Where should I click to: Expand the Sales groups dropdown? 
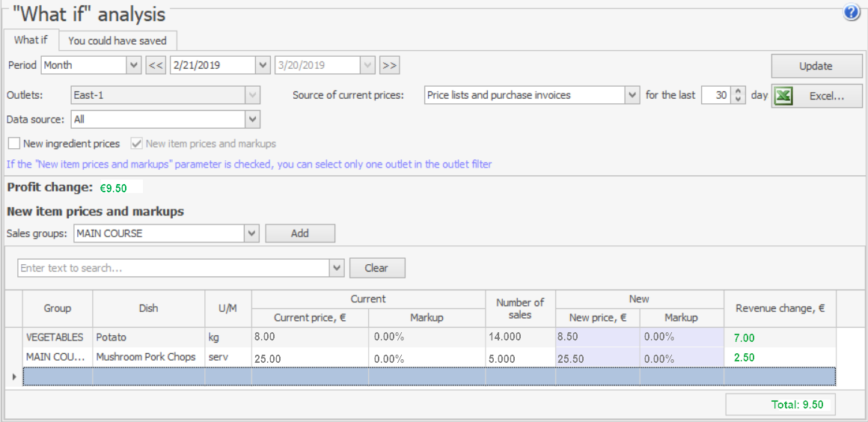[x=252, y=233]
